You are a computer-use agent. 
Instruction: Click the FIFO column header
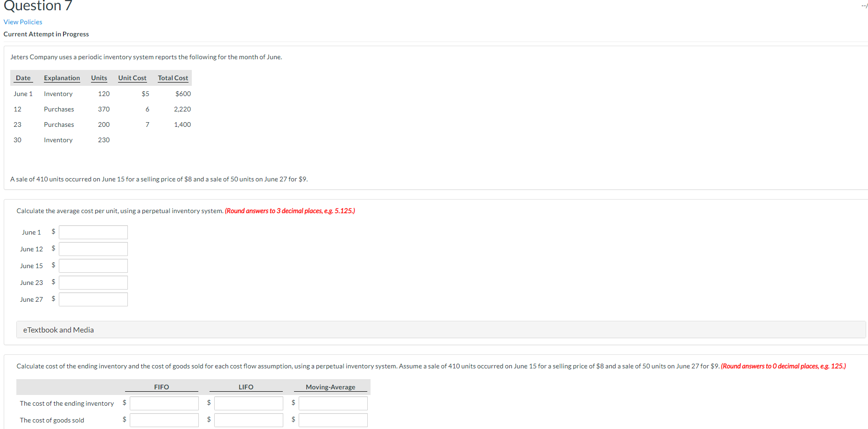(x=161, y=387)
